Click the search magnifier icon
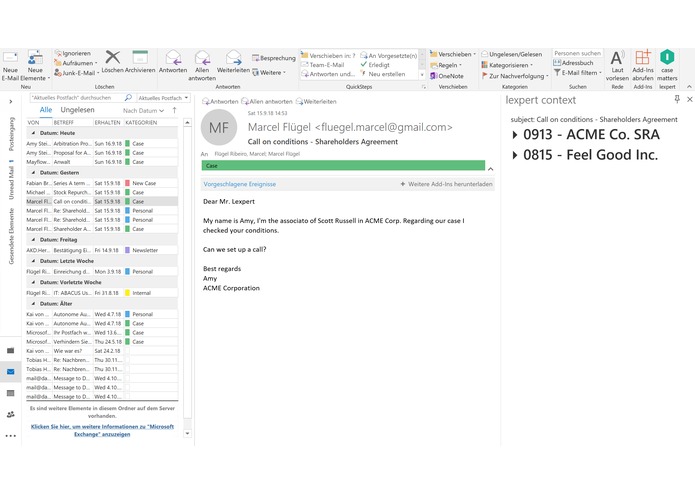Viewport: 695px width, 494px height. pos(128,97)
